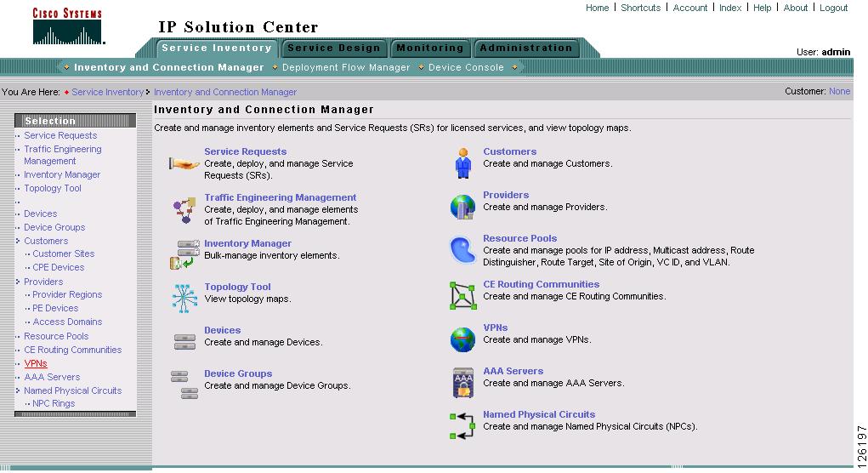Image resolution: width=868 pixels, height=473 pixels.
Task: Open the CE Routing Communities heading link
Action: click(x=541, y=284)
